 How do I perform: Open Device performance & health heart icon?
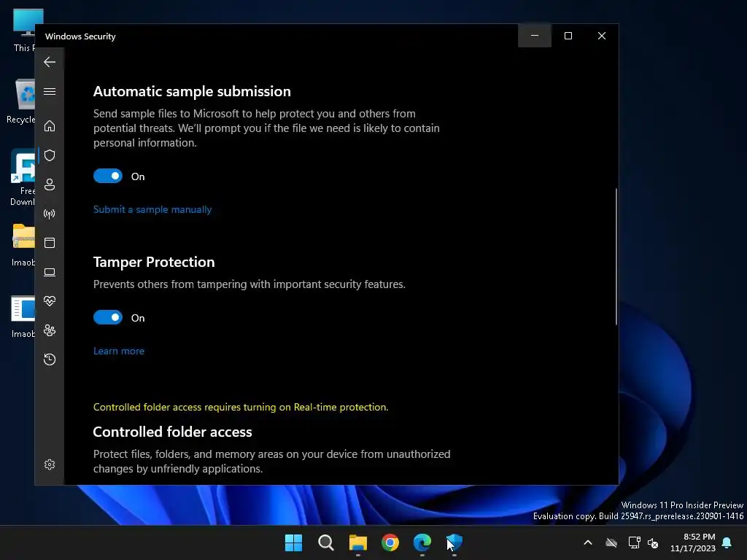tap(50, 301)
